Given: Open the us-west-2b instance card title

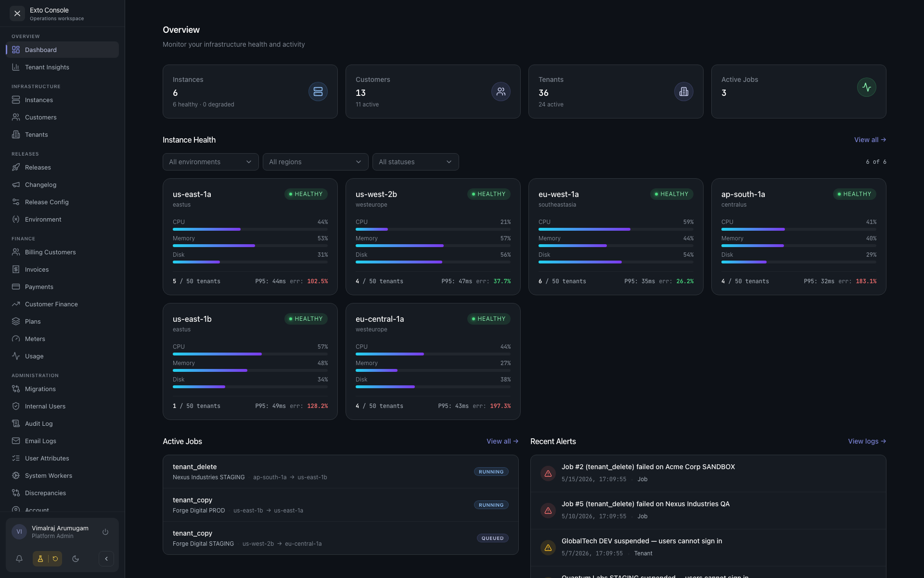Looking at the screenshot, I should (x=376, y=194).
